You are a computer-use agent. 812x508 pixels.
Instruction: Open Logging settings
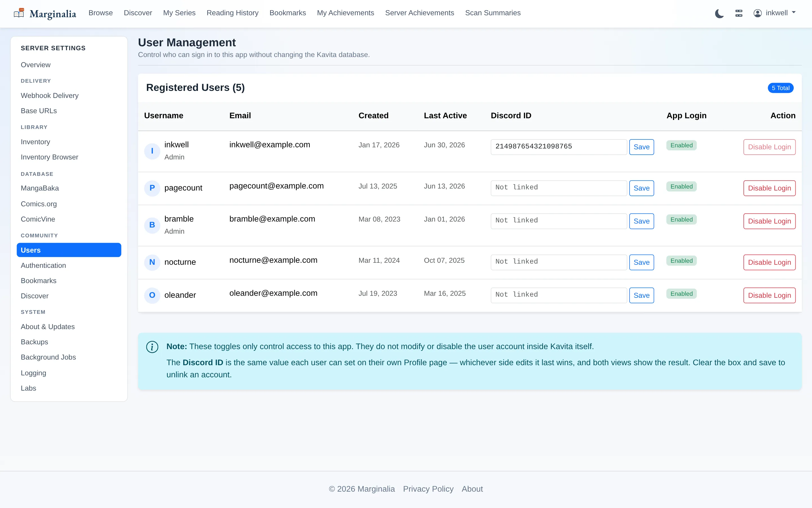click(69, 373)
